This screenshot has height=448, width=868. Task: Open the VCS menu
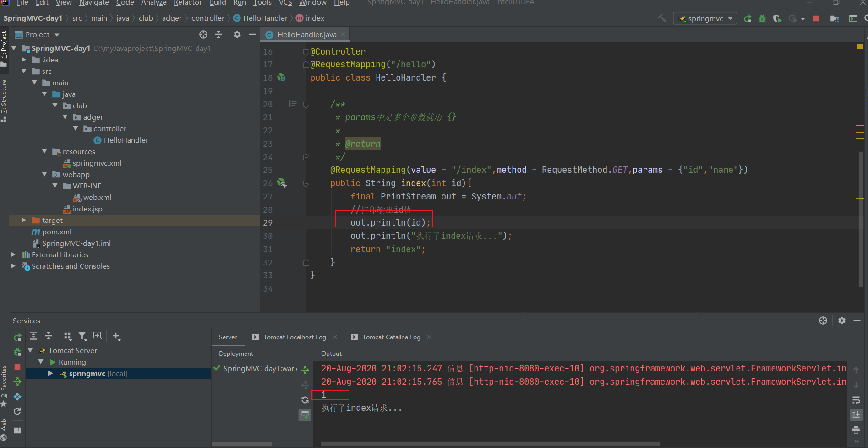point(285,3)
